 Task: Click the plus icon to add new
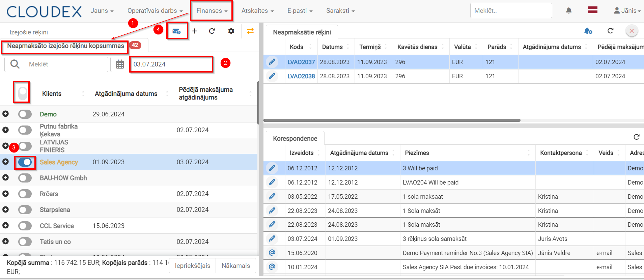[x=195, y=31]
